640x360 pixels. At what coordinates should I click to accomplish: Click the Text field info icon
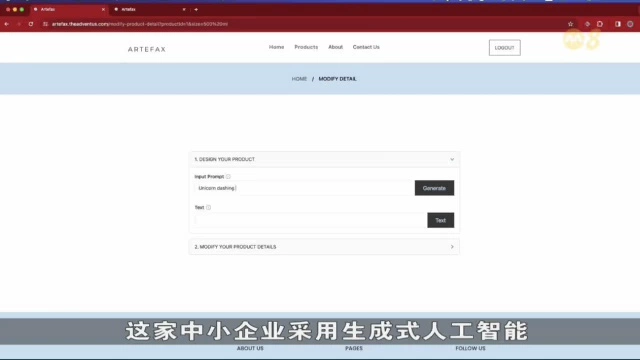pos(209,207)
